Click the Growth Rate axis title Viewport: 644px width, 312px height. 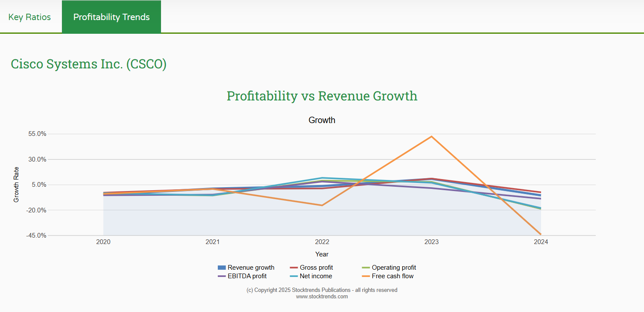click(x=16, y=185)
